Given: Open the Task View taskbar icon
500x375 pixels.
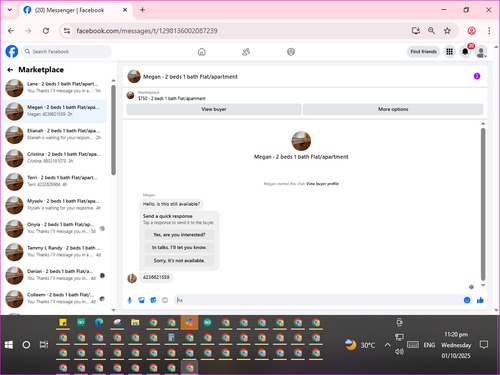Looking at the screenshot, I should 44,345.
